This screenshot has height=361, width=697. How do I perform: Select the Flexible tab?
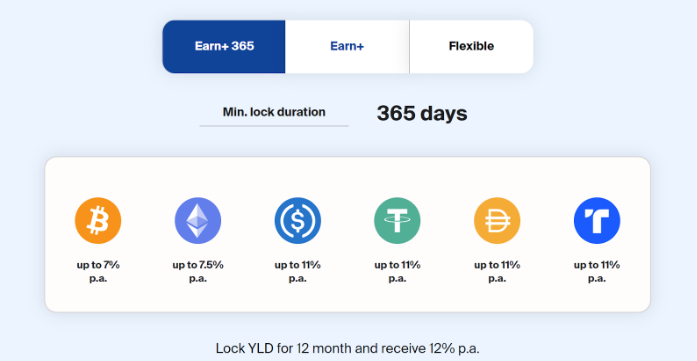471,46
